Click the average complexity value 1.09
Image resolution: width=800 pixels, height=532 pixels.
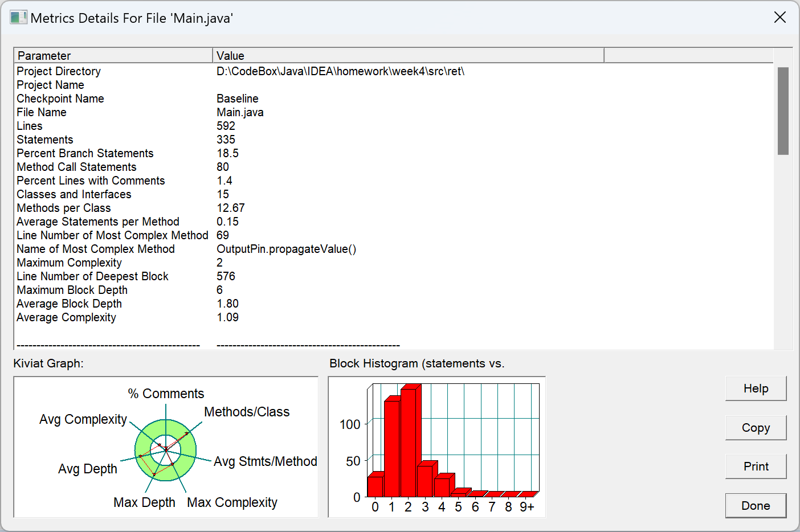point(227,317)
